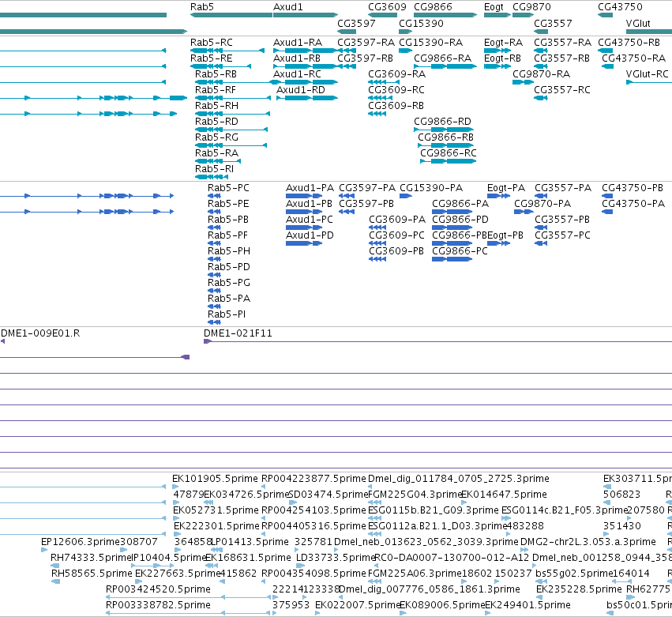Select EST label "Dmel_dig_011784_0705_2725.3prime"

(459, 479)
